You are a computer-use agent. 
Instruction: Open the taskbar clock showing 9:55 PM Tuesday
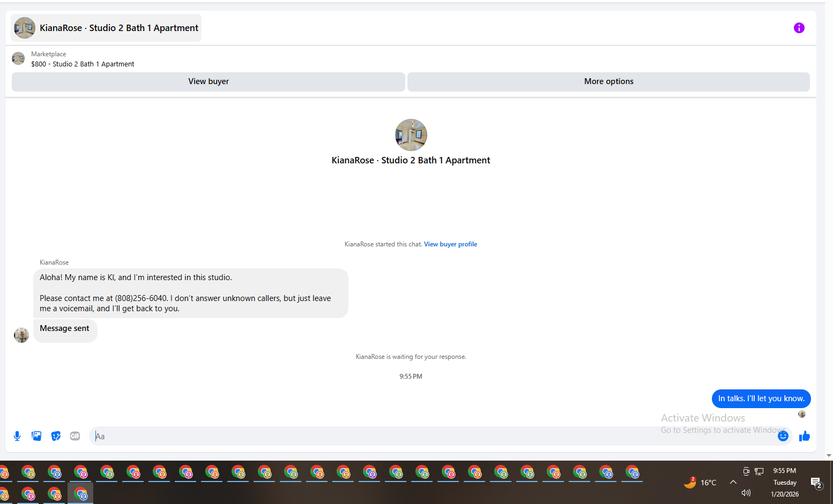pos(785,483)
